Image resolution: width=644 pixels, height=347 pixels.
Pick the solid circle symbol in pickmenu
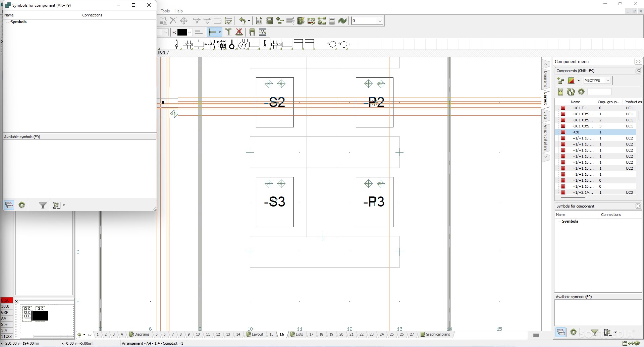click(x=332, y=45)
